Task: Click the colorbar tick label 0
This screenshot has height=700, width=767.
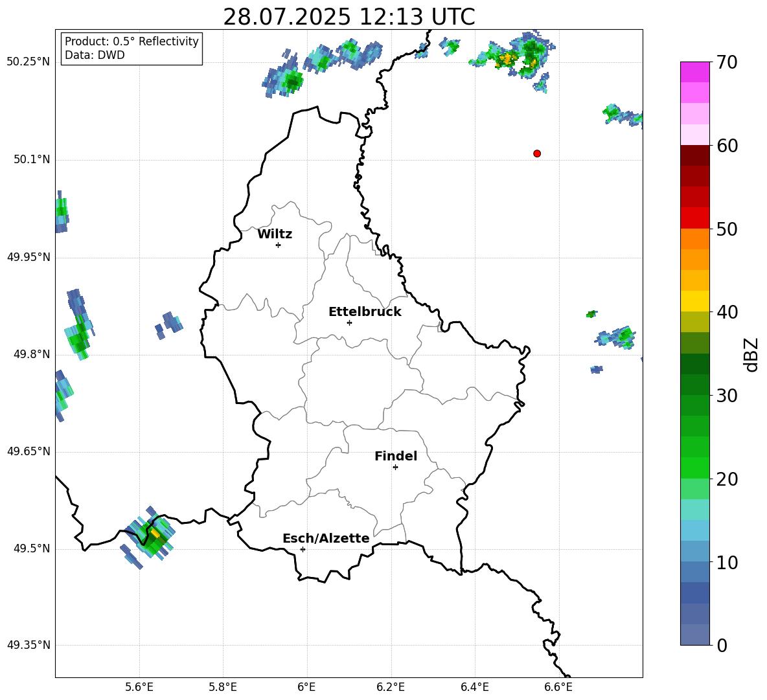Action: [722, 645]
